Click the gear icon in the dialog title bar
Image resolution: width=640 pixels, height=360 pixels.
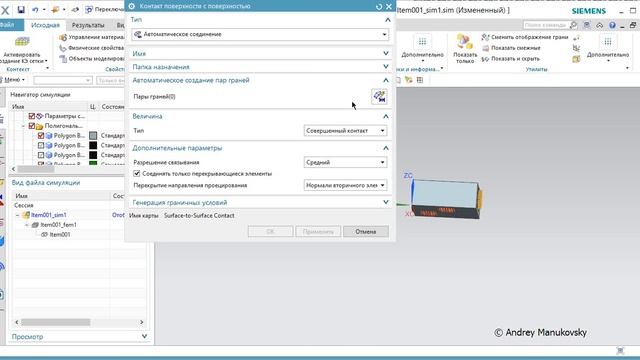pos(132,6)
